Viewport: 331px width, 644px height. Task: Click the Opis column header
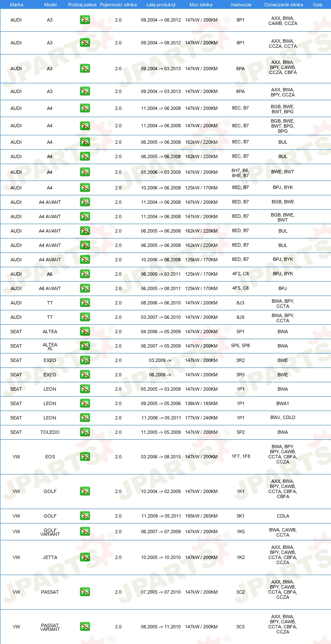tap(317, 5)
